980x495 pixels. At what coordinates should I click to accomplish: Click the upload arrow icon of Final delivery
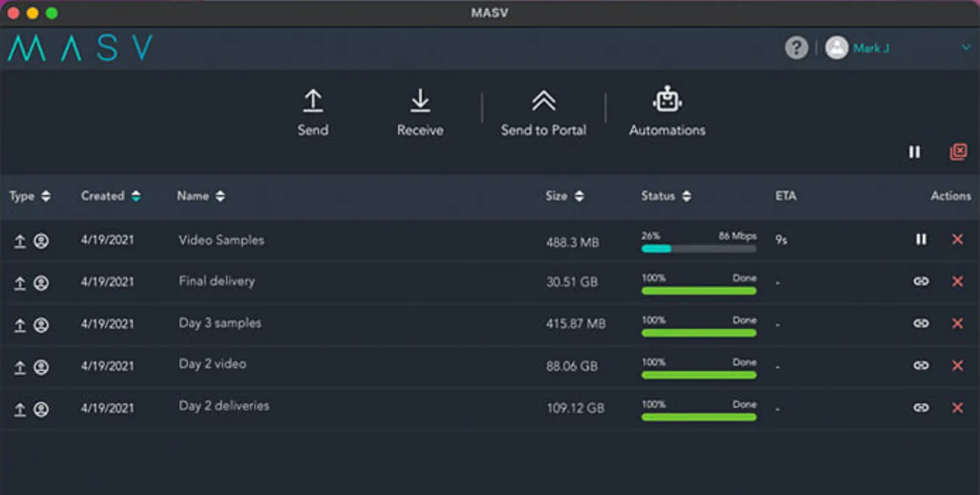pos(20,283)
